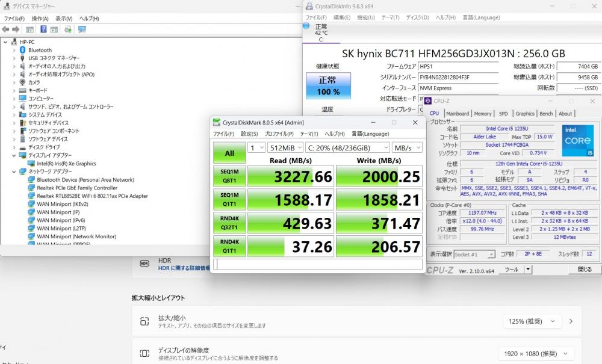602x364 pixels.
Task: Open the HDR に関する詳細情報 link
Action: tap(184, 268)
